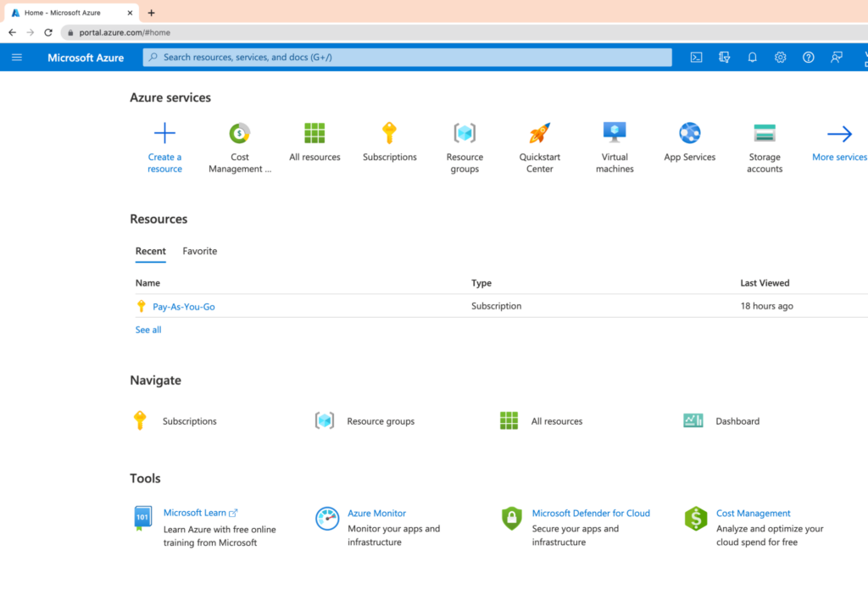The image size is (868, 606).
Task: Switch to the Favorite tab
Action: point(200,251)
